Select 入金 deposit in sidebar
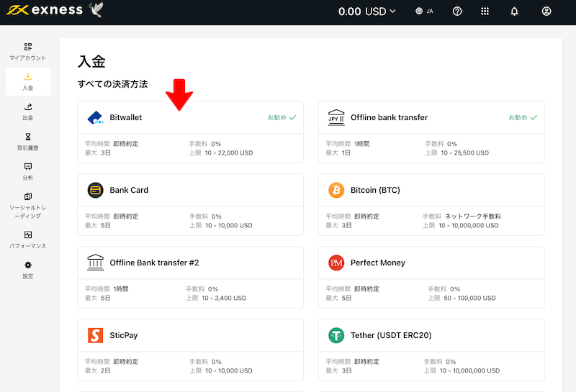The height and width of the screenshot is (392, 576). coord(28,81)
